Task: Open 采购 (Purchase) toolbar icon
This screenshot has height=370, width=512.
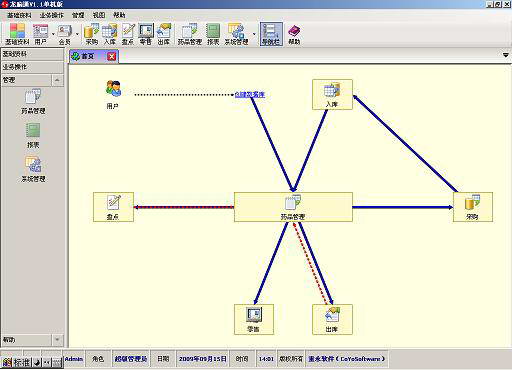Action: tap(92, 34)
